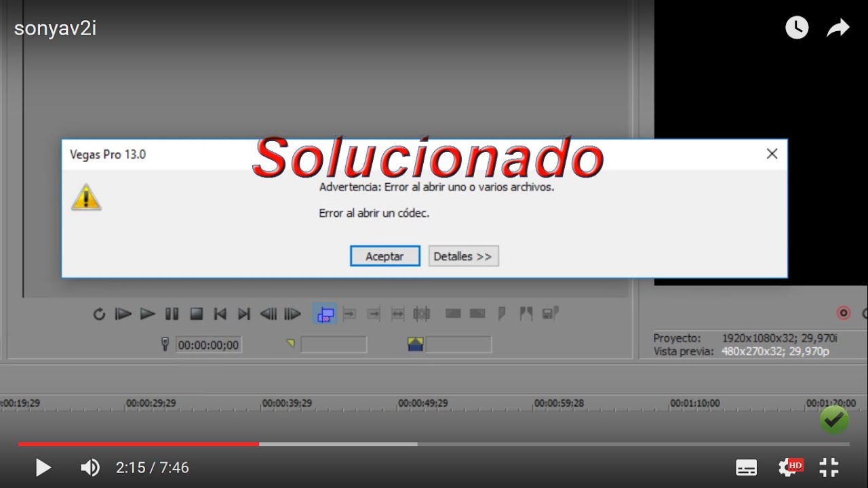The image size is (868, 488).
Task: Go to start of project
Action: click(220, 314)
